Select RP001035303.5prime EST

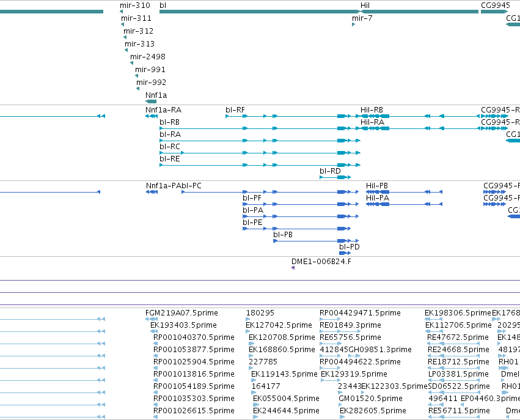[x=155, y=405]
